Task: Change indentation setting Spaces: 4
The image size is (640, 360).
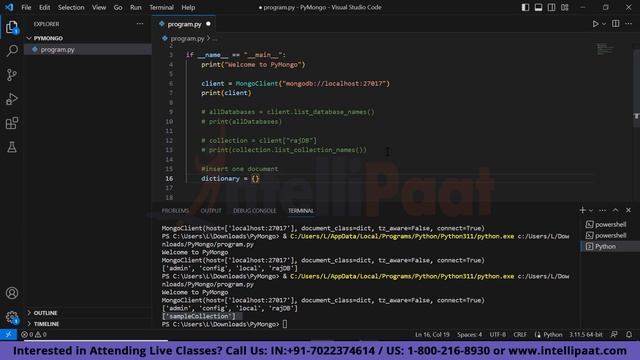Action: click(x=469, y=334)
